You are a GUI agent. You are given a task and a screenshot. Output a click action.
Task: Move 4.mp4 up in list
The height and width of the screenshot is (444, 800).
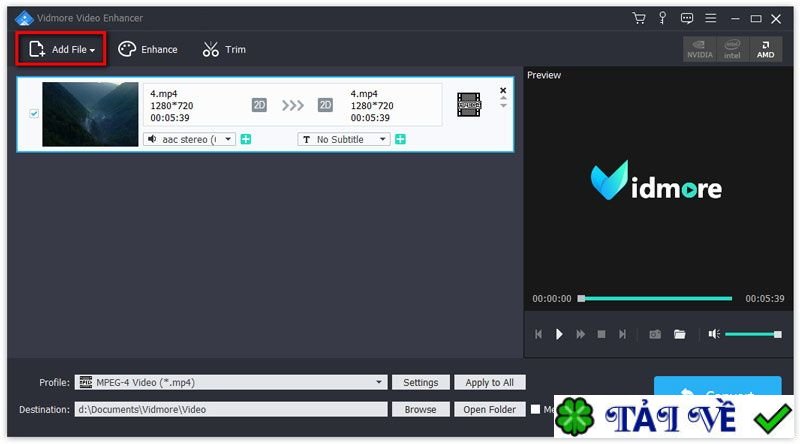click(503, 98)
